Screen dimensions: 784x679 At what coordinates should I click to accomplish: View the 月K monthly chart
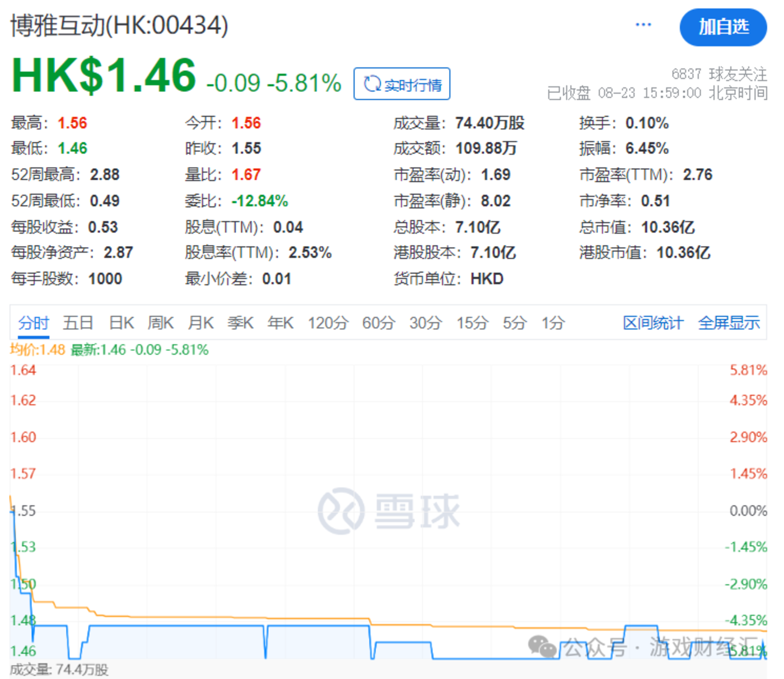point(200,323)
